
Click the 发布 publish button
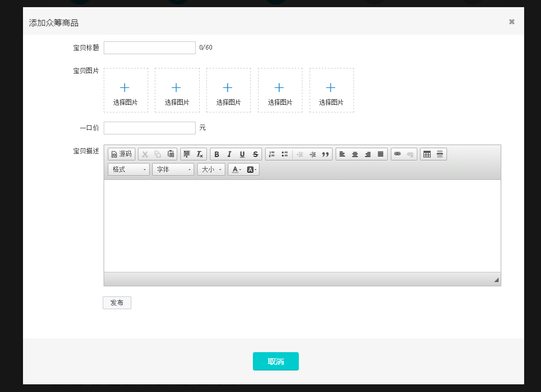tap(117, 303)
